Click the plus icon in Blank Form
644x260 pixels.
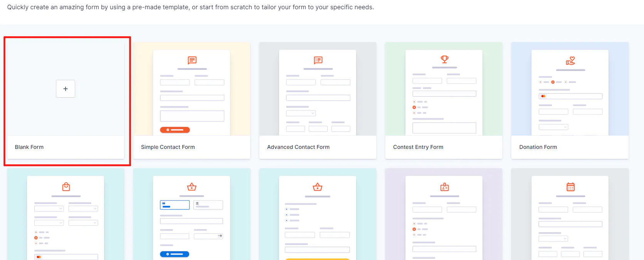pos(66,89)
